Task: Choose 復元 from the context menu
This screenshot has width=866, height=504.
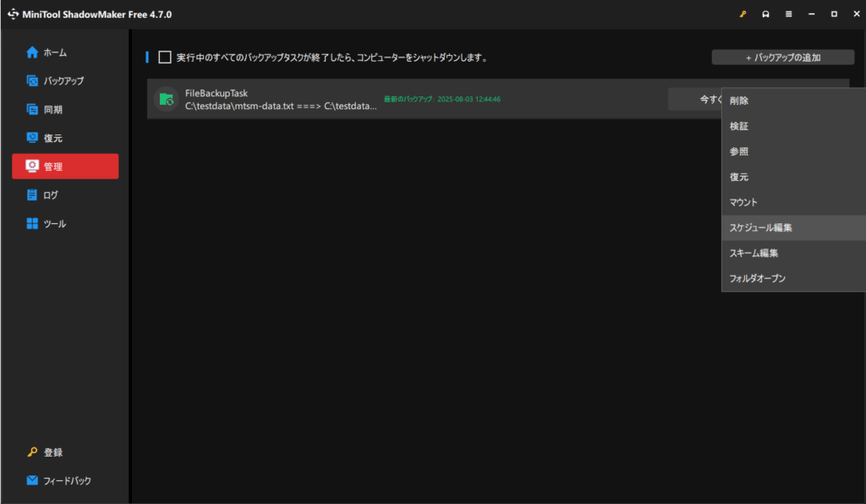Action: 793,177
